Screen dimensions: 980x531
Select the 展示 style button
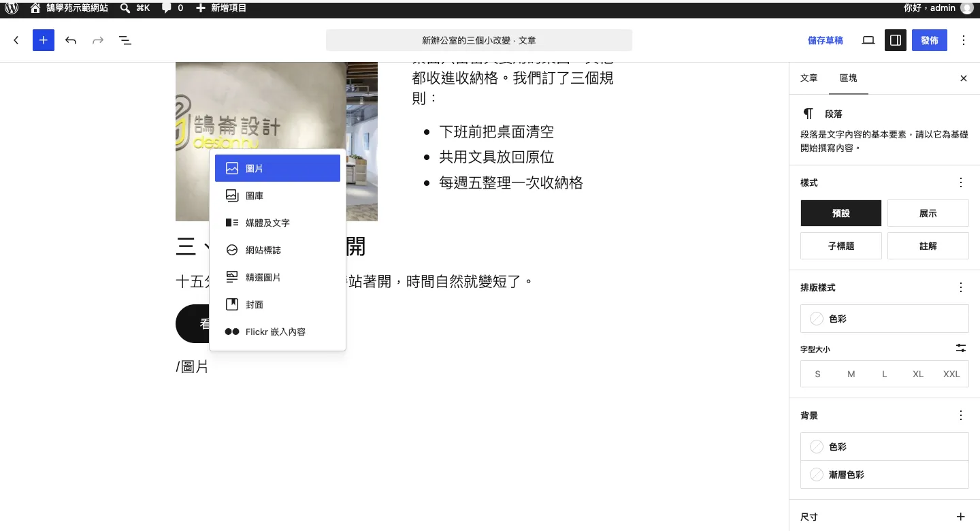(x=928, y=213)
